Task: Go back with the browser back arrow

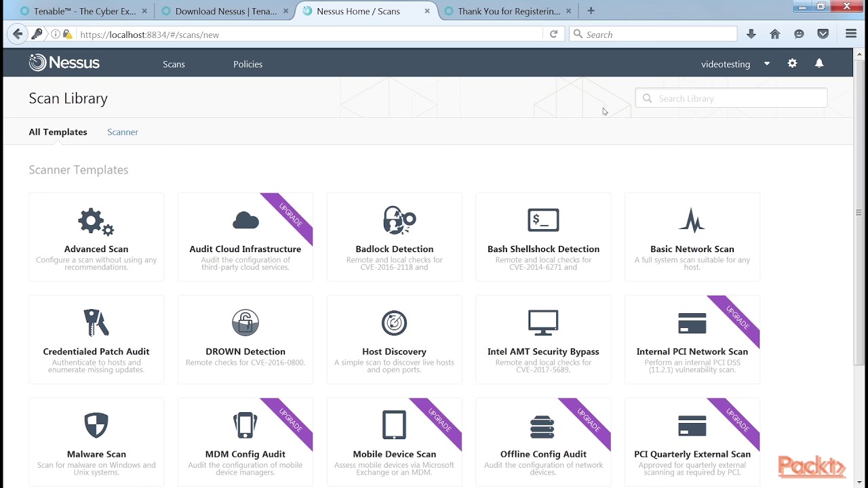Action: [x=18, y=34]
